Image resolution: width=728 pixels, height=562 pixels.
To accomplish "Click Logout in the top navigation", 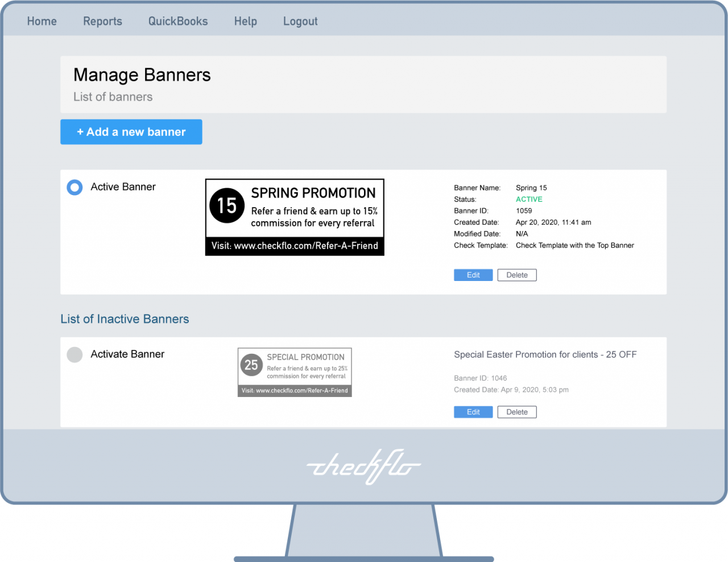I will [x=300, y=22].
